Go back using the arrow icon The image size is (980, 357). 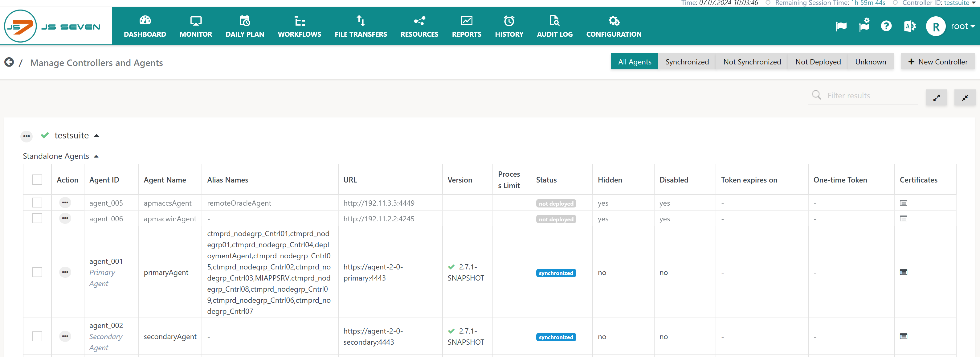coord(9,62)
